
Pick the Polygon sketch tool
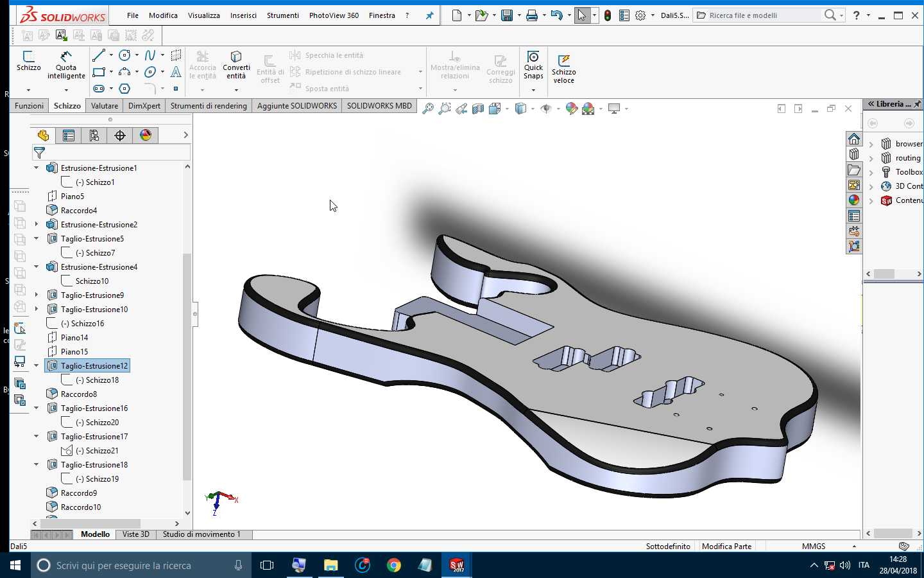pyautogui.click(x=124, y=89)
